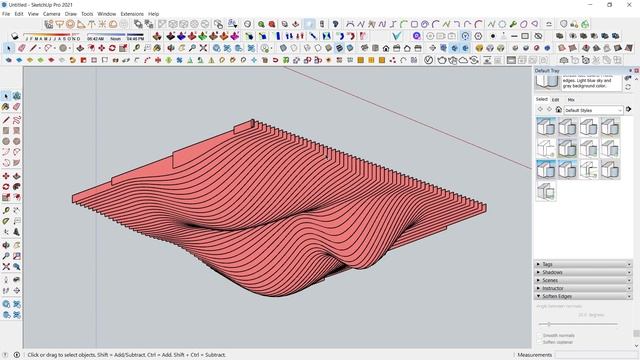Choose the Rotate tool in left toolbar
The width and height of the screenshot is (640, 360).
tap(6, 187)
